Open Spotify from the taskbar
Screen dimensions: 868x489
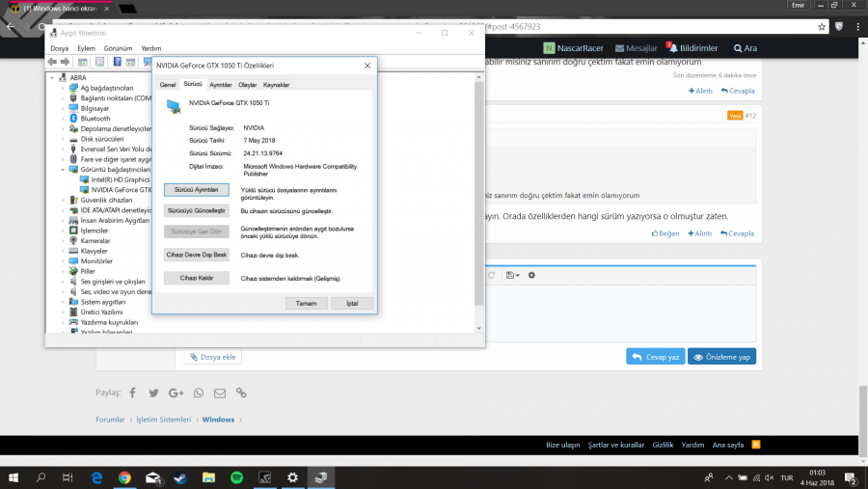point(237,477)
